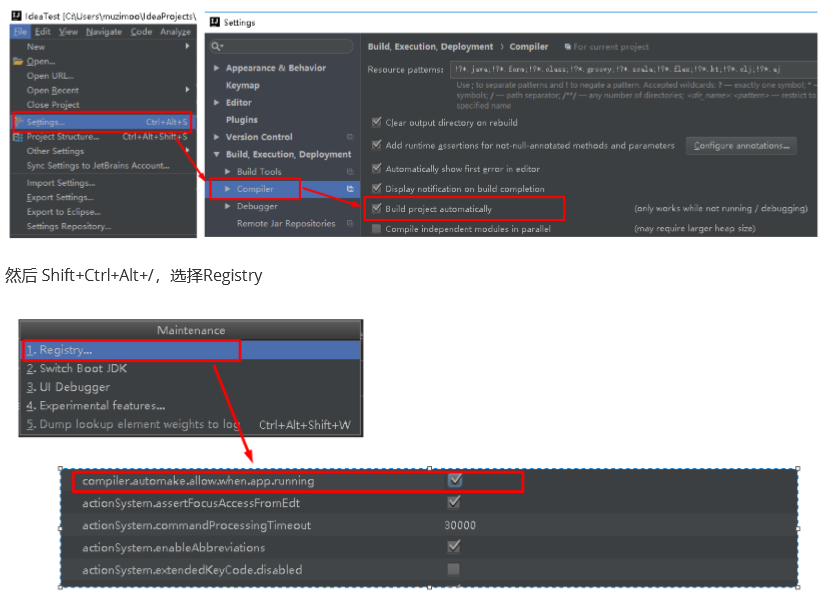Click the project-level icon beside Build Tools
Screen dimensions: 838x602
coord(350,172)
